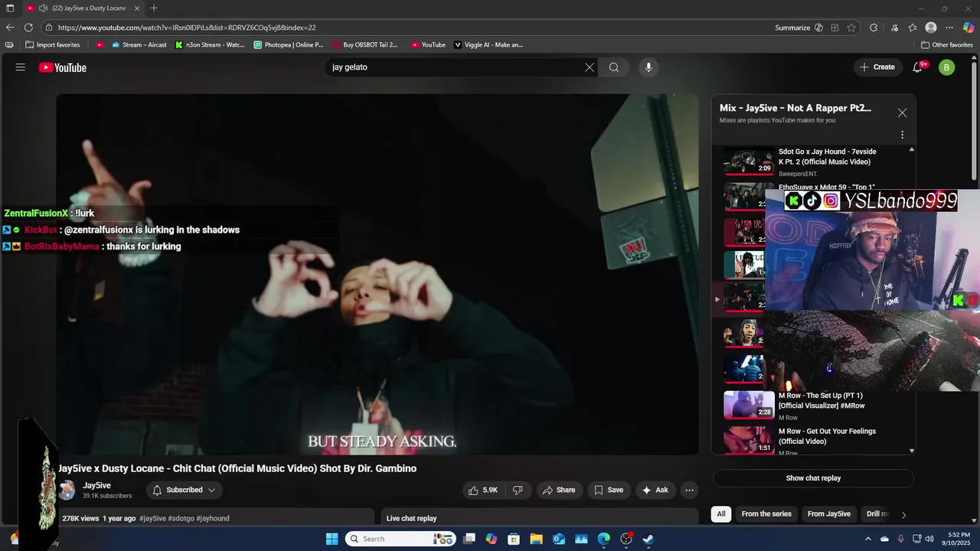Open the Jay5ive channel avatar
This screenshot has height=551, width=980.
pos(68,490)
